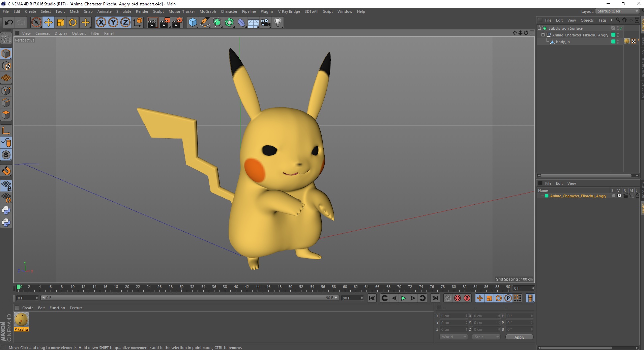Add a Floor environment object

click(x=254, y=23)
